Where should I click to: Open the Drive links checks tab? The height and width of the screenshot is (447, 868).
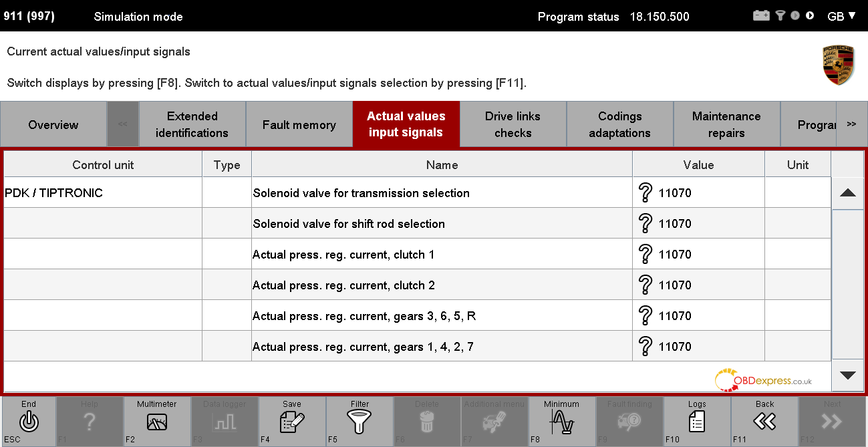tap(513, 124)
